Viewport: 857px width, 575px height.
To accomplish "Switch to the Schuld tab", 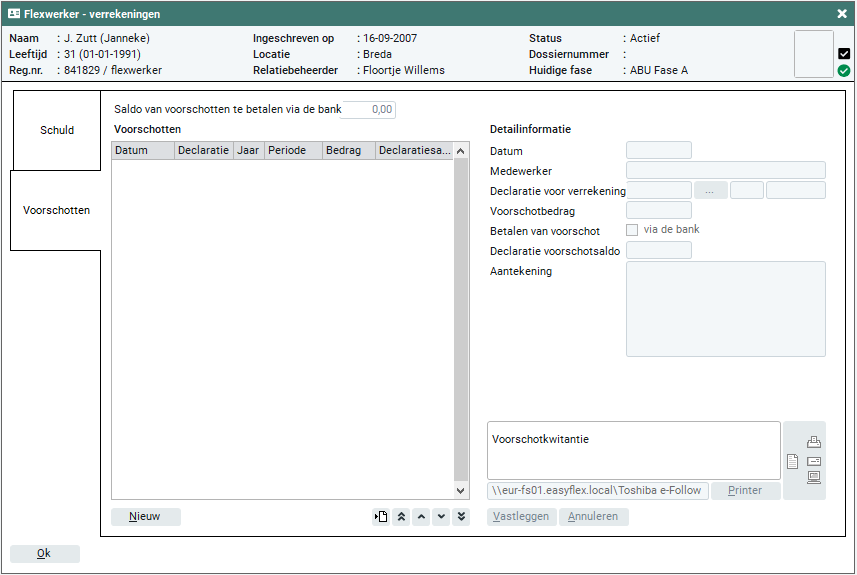I will point(57,130).
